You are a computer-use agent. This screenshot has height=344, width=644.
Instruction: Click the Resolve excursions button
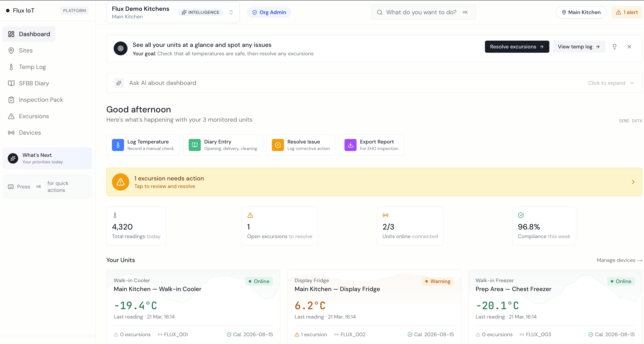click(517, 46)
